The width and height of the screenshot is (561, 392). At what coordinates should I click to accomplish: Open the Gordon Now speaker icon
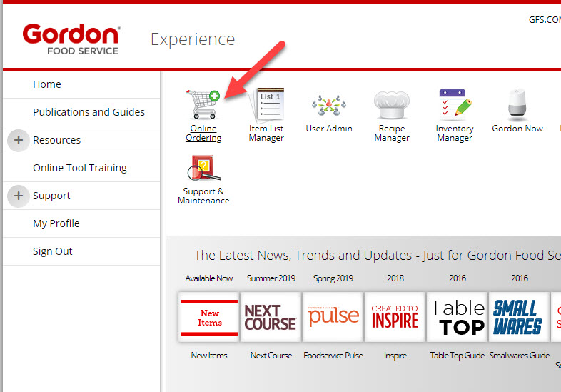click(517, 104)
